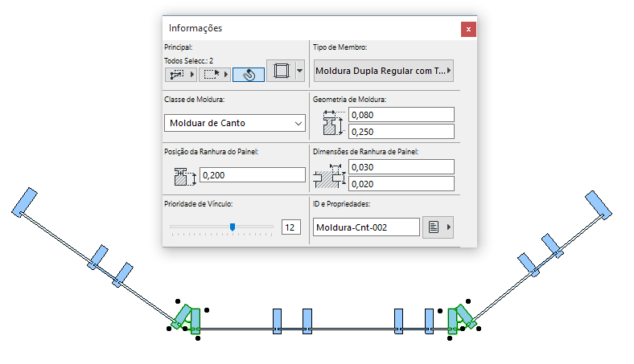Click the frame width field 0,080
Image resolution: width=634 pixels, height=364 pixels.
pos(402,115)
